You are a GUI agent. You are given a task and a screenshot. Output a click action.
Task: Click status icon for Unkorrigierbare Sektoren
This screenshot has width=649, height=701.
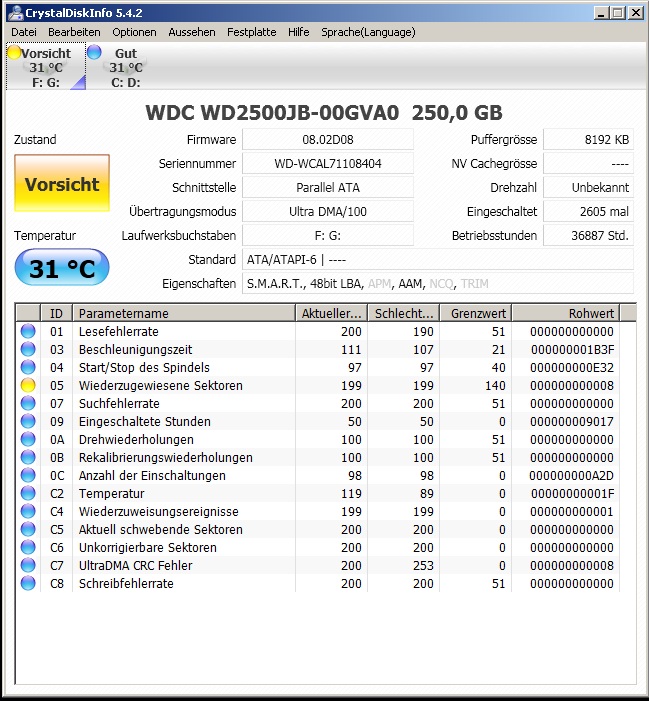point(28,547)
